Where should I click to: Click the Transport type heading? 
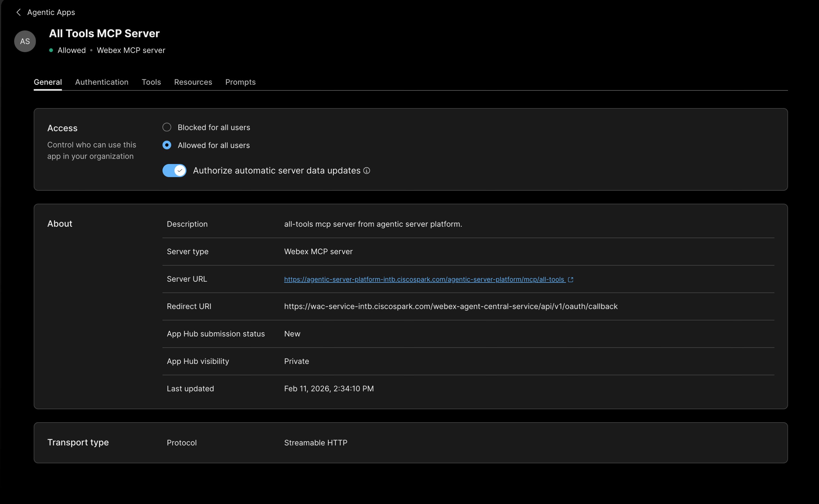click(x=78, y=442)
